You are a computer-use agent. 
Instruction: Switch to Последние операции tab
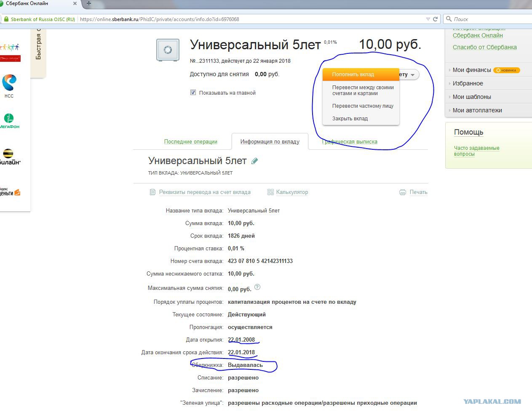[191, 142]
